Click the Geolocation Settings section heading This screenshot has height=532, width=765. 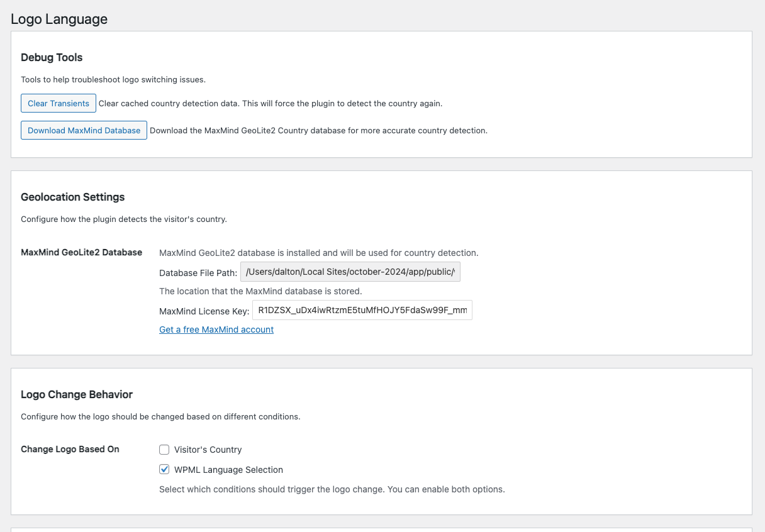pyautogui.click(x=72, y=197)
